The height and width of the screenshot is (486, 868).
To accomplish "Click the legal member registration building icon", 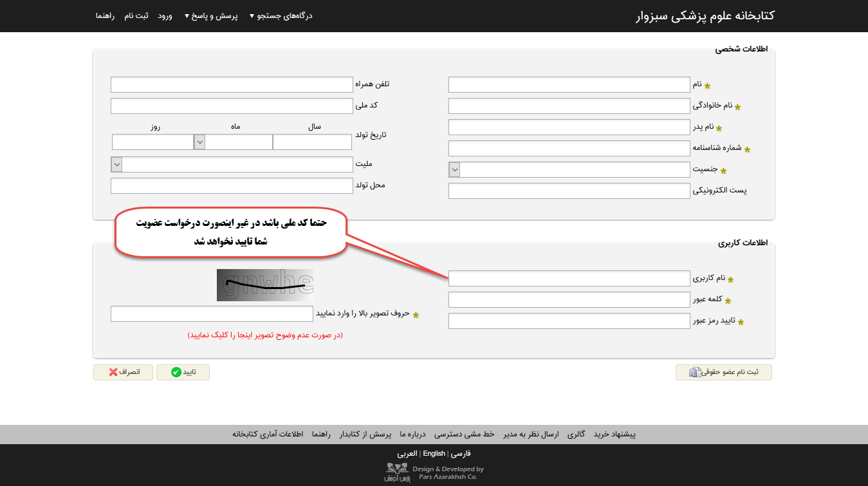I will [694, 373].
